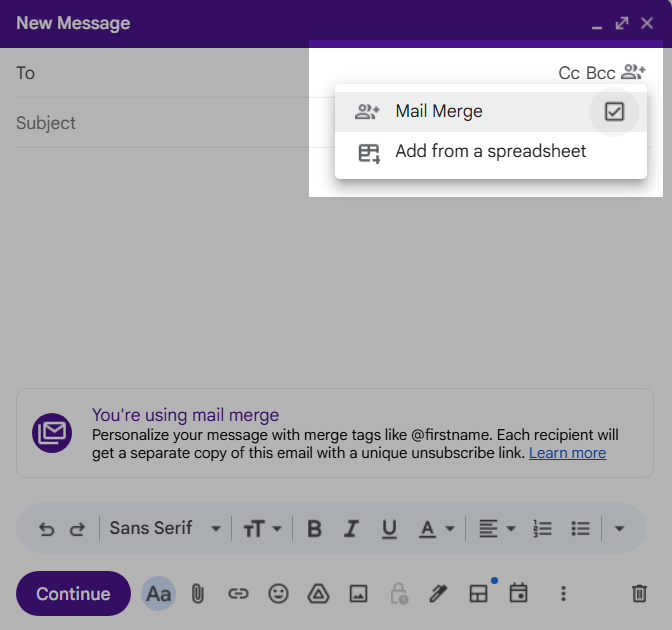
Task: Click the Continue button
Action: (x=73, y=594)
